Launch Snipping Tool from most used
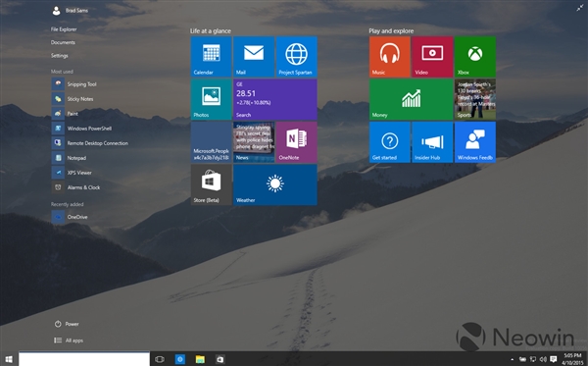 (x=74, y=84)
